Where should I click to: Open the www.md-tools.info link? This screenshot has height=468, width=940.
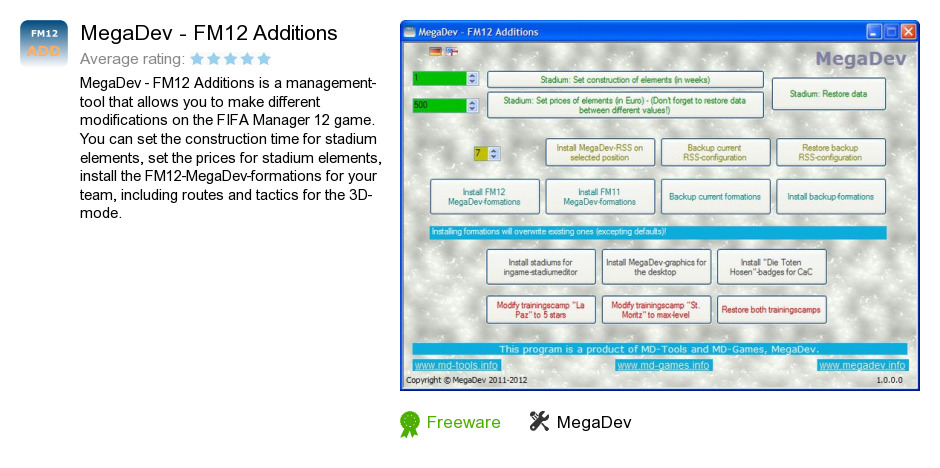(456, 365)
